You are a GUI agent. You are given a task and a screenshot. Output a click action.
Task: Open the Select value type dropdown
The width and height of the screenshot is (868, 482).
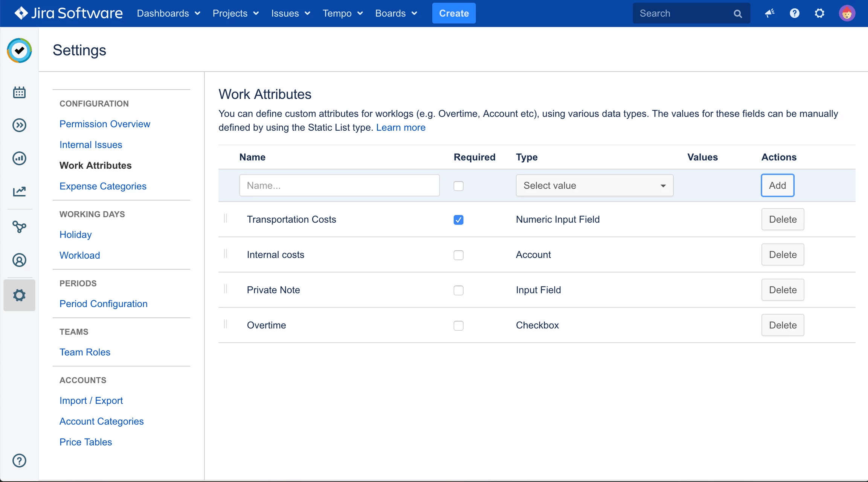coord(594,185)
